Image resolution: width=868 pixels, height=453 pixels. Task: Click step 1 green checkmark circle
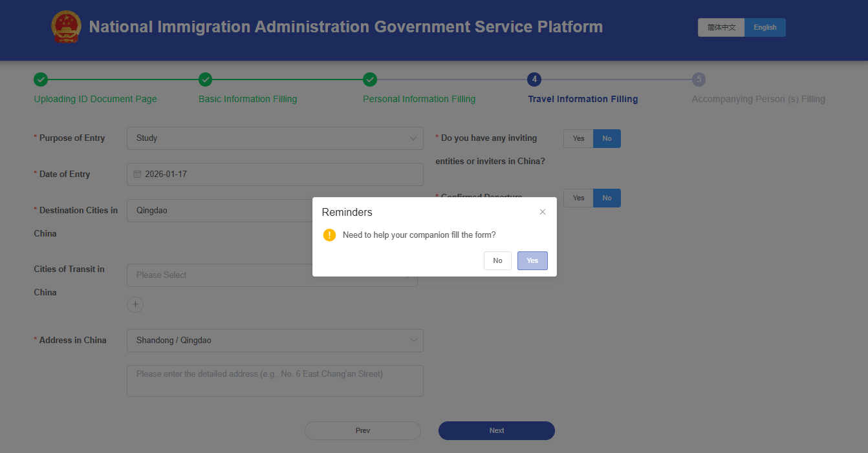pyautogui.click(x=41, y=79)
